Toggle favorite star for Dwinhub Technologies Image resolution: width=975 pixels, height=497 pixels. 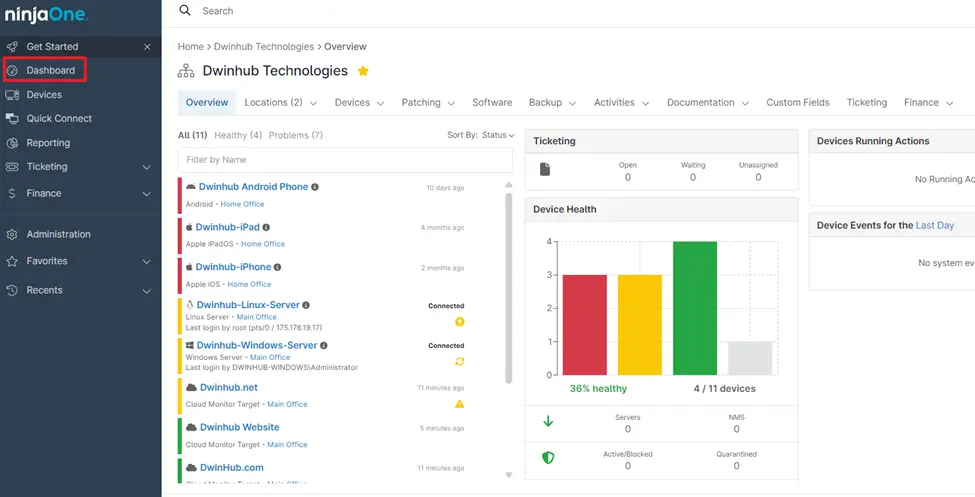click(363, 71)
